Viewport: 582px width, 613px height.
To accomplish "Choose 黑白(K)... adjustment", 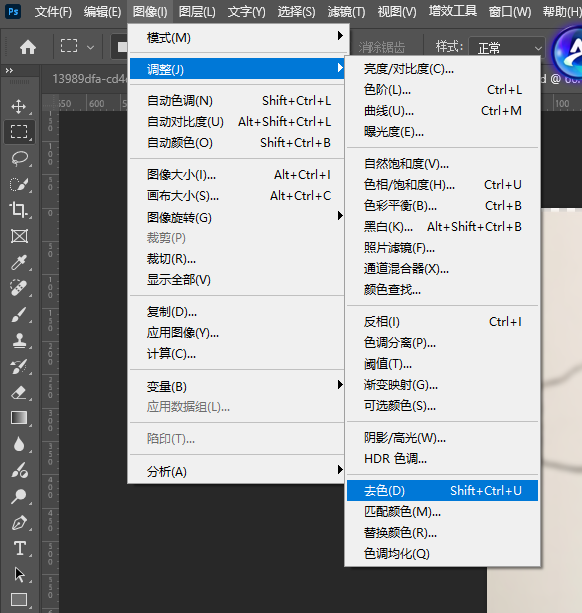I will click(x=442, y=226).
